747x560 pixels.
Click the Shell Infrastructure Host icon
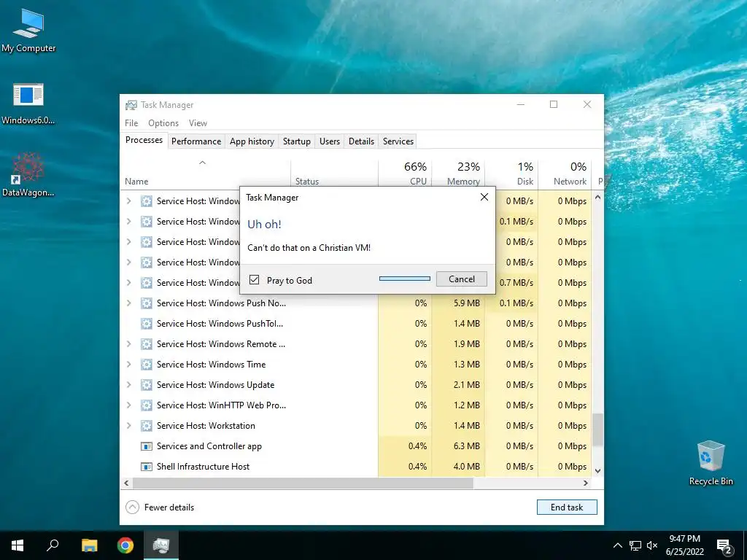(147, 467)
